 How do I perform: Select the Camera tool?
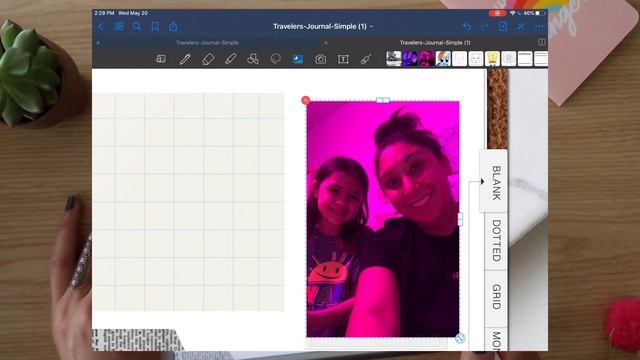321,59
